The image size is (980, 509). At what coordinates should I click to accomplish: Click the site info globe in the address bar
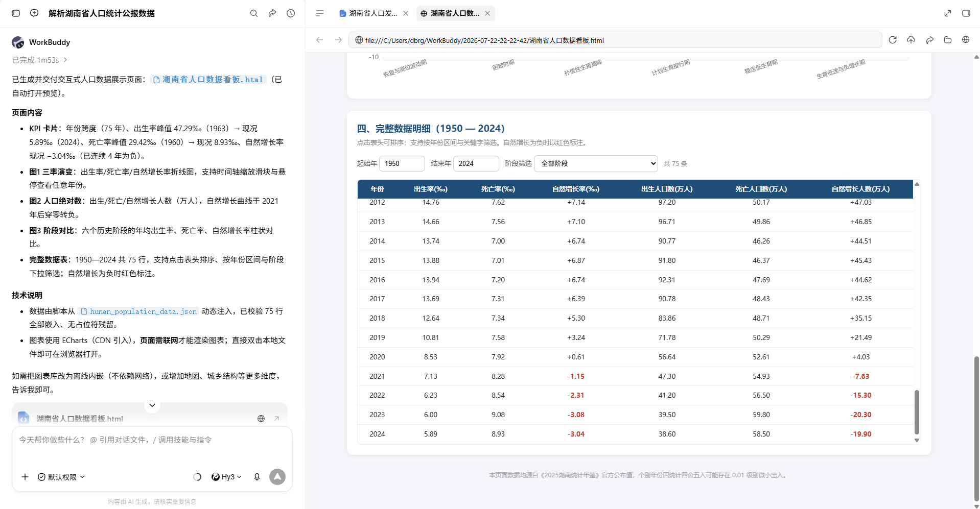click(x=359, y=40)
